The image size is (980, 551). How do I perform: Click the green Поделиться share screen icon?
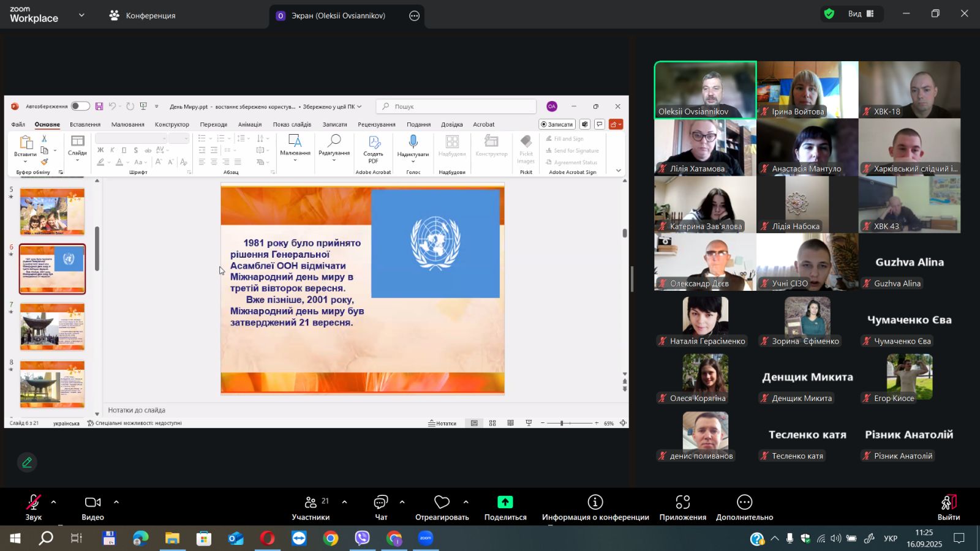tap(505, 502)
